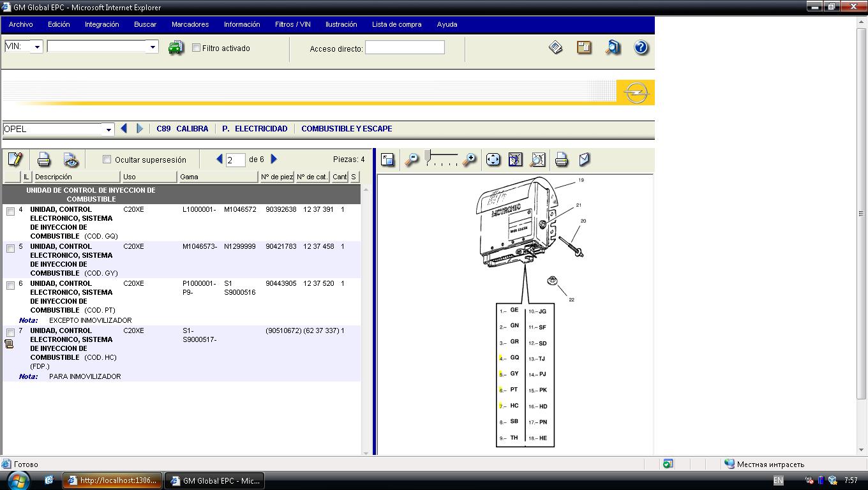Click the EN language indicator in tray
Screen dimensions: 868x490
[x=778, y=480]
